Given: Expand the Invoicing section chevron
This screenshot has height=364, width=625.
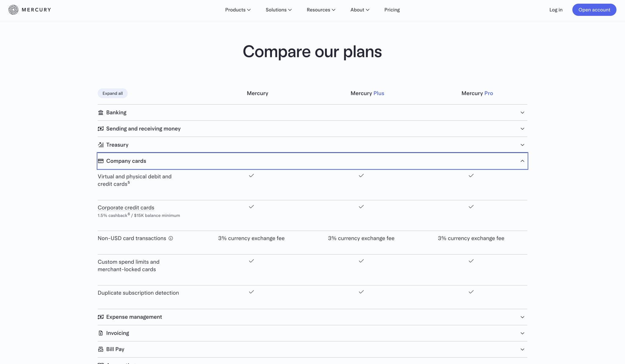Looking at the screenshot, I should [522, 333].
